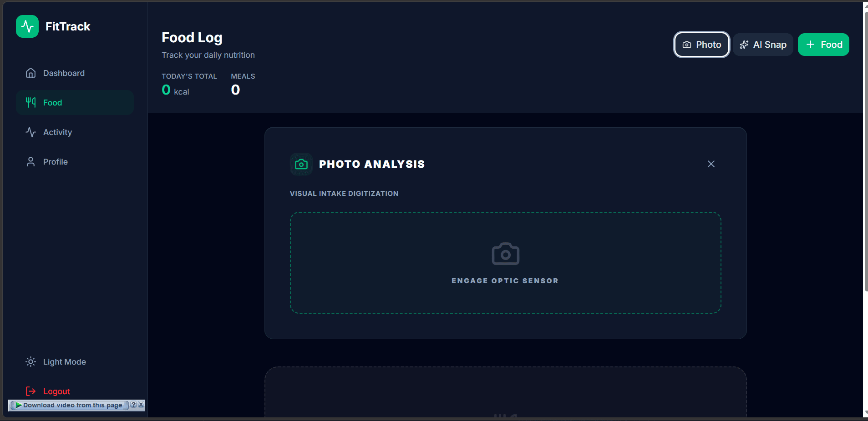Open Activity via the pulse icon
Image resolution: width=868 pixels, height=421 pixels.
point(30,132)
